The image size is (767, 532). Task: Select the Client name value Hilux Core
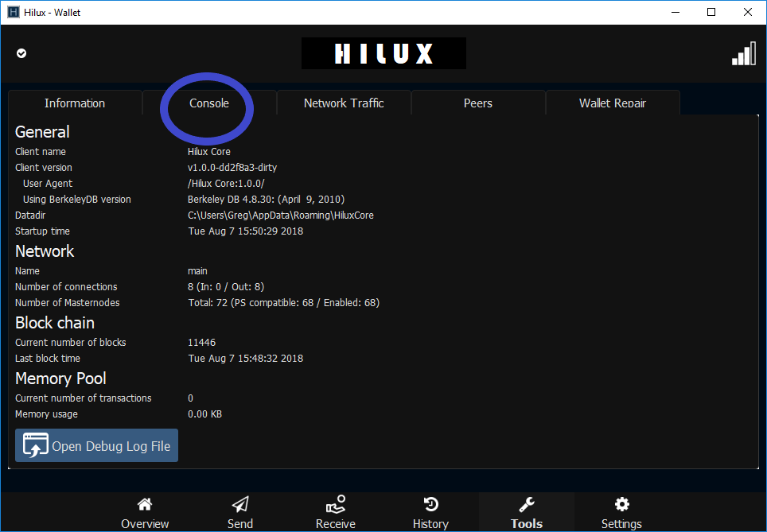(x=209, y=152)
